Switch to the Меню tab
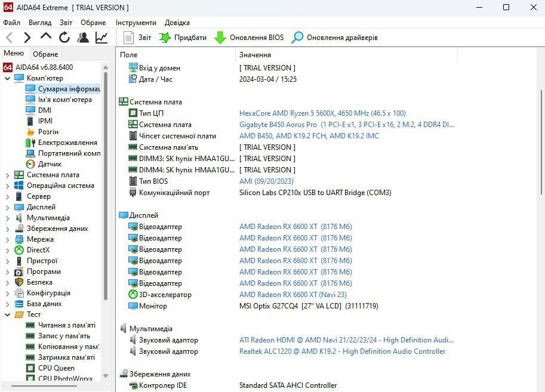The height and width of the screenshot is (392, 545). click(x=14, y=53)
